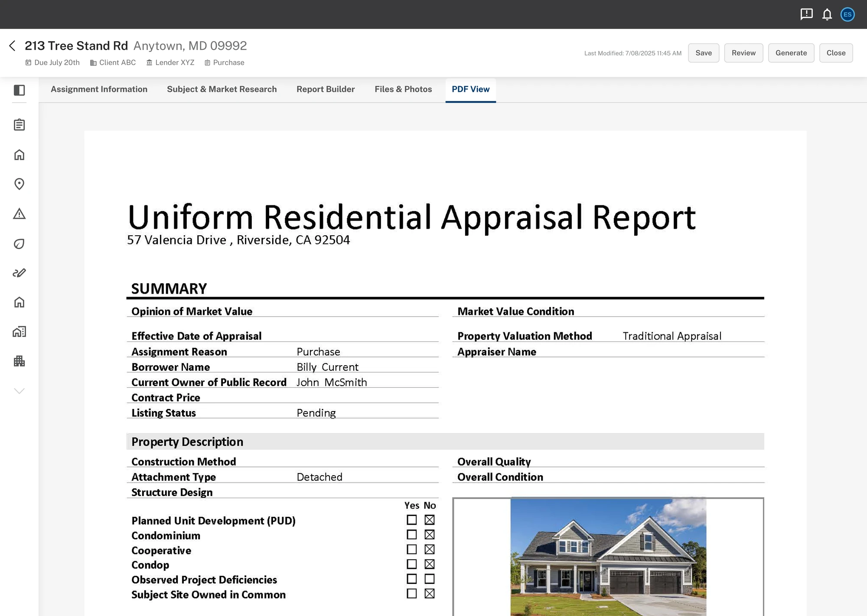This screenshot has width=867, height=616.
Task: Check Observed Project Deficiencies Yes box
Action: click(411, 579)
